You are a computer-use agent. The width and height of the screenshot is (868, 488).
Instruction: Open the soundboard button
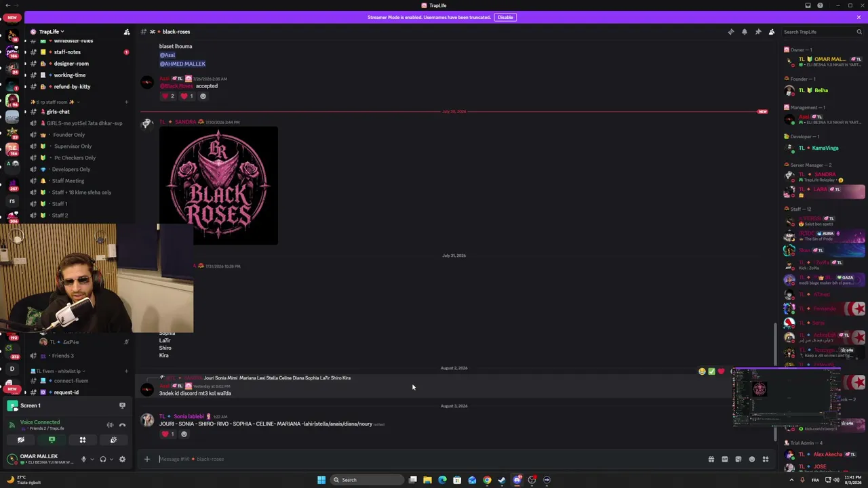(113, 440)
